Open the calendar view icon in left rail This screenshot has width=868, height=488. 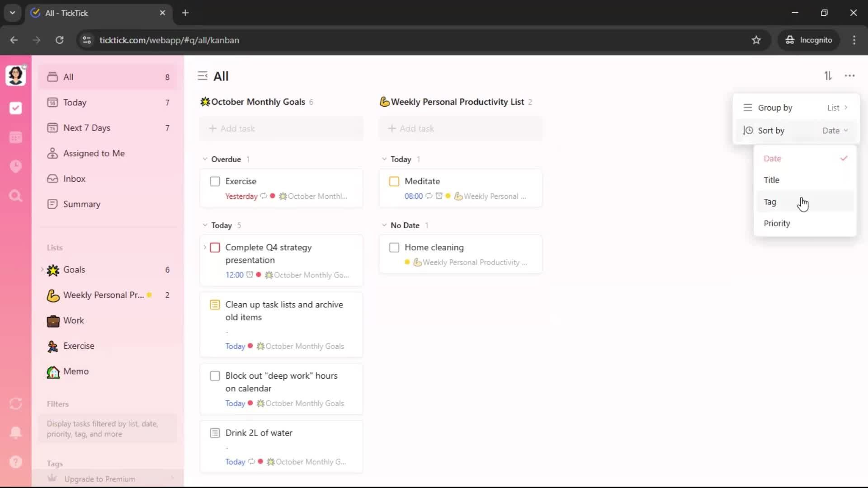pyautogui.click(x=16, y=137)
